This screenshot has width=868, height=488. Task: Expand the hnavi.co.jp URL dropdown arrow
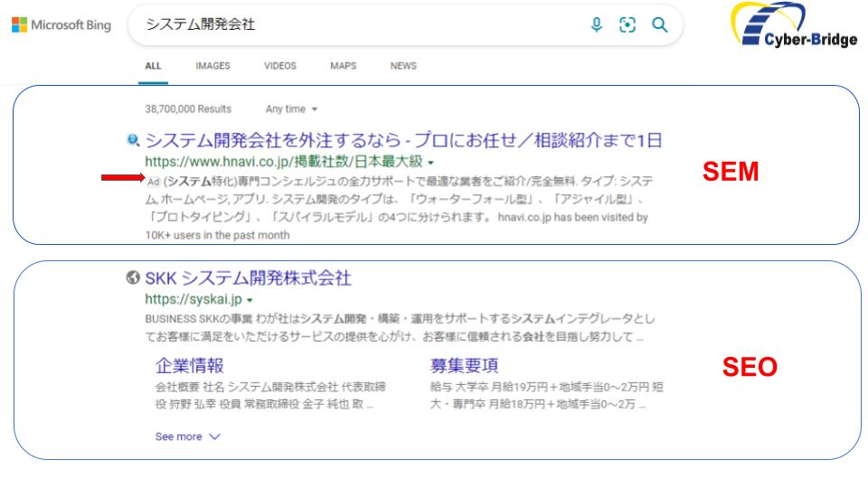pos(430,163)
